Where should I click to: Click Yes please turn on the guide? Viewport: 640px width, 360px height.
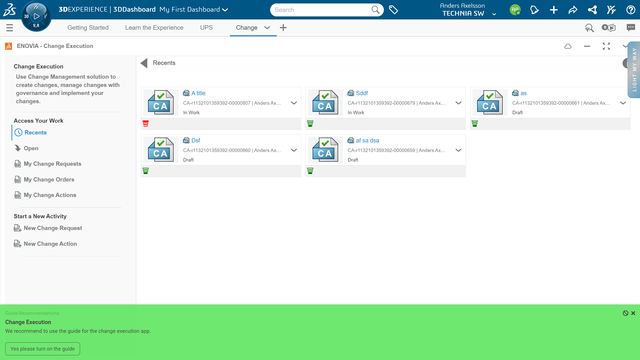point(42,349)
